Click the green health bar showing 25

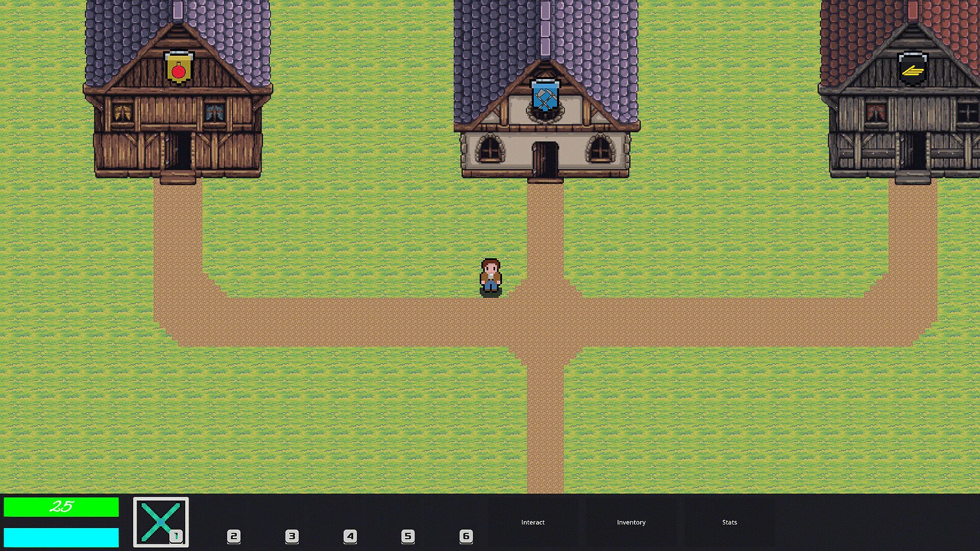point(61,507)
